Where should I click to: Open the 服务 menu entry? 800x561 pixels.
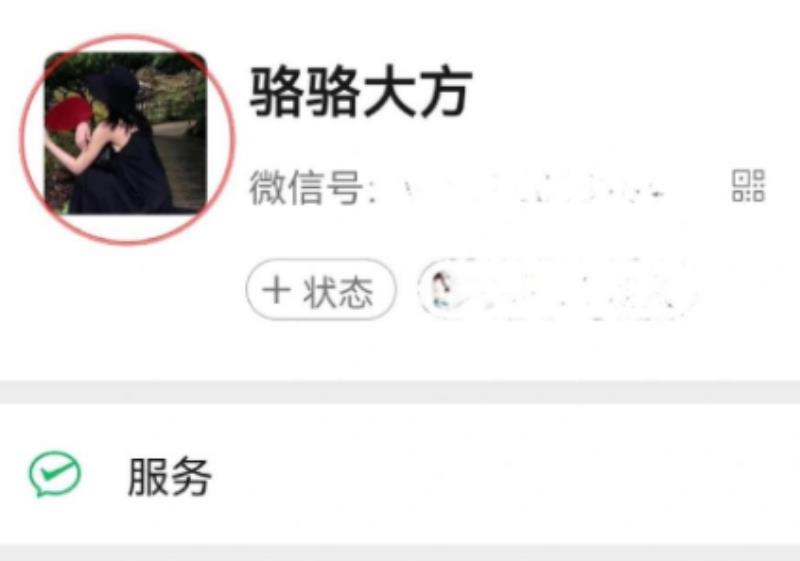click(x=400, y=474)
